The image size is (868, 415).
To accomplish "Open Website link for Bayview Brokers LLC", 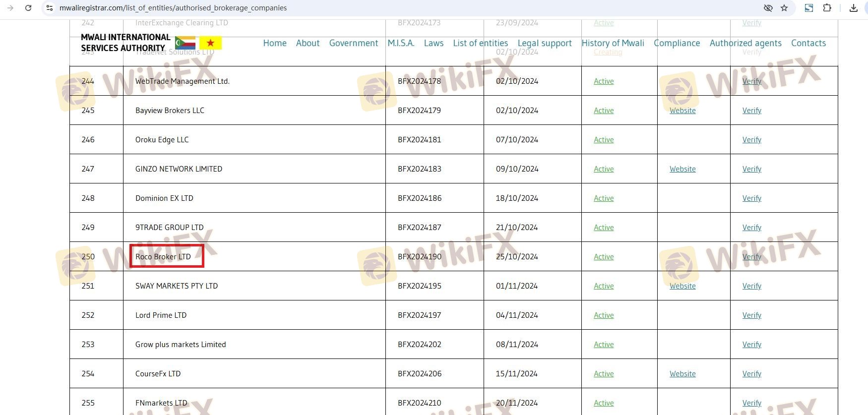I will pos(682,111).
